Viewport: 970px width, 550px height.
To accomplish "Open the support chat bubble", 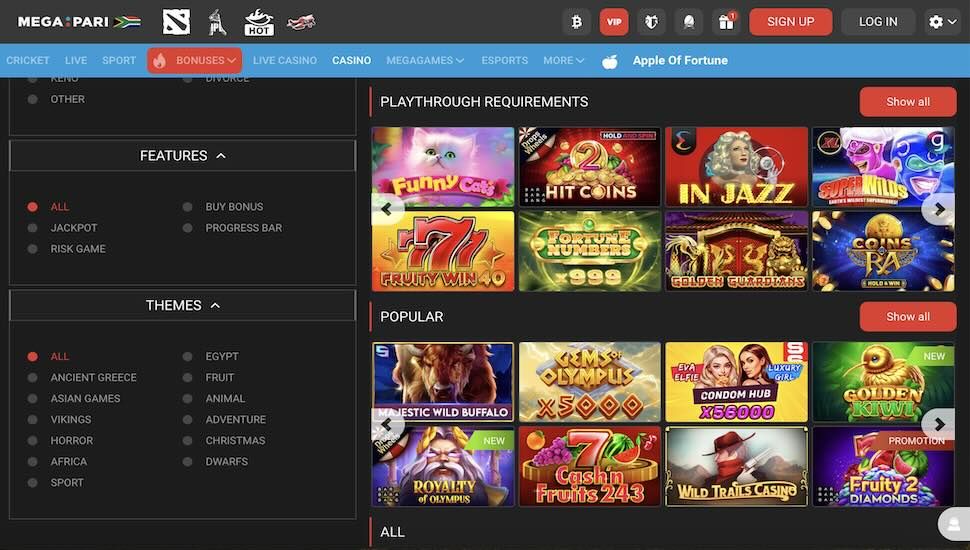I will (x=954, y=525).
